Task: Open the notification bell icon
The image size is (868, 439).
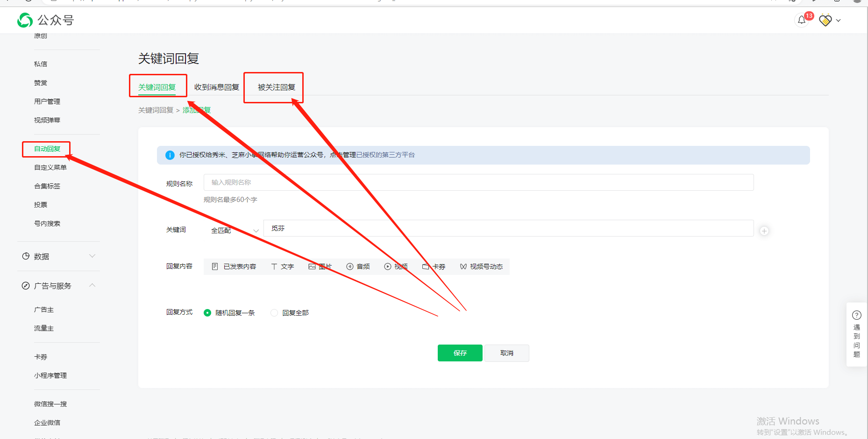Action: (802, 20)
